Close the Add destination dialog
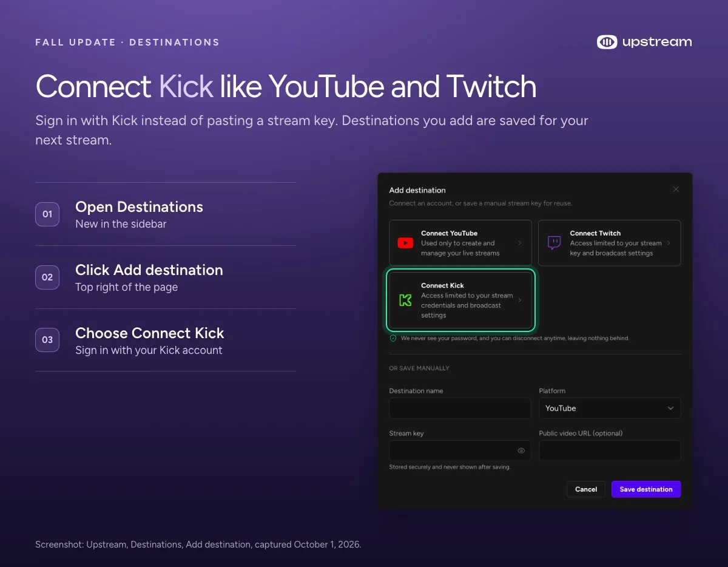The height and width of the screenshot is (567, 728). tap(676, 189)
